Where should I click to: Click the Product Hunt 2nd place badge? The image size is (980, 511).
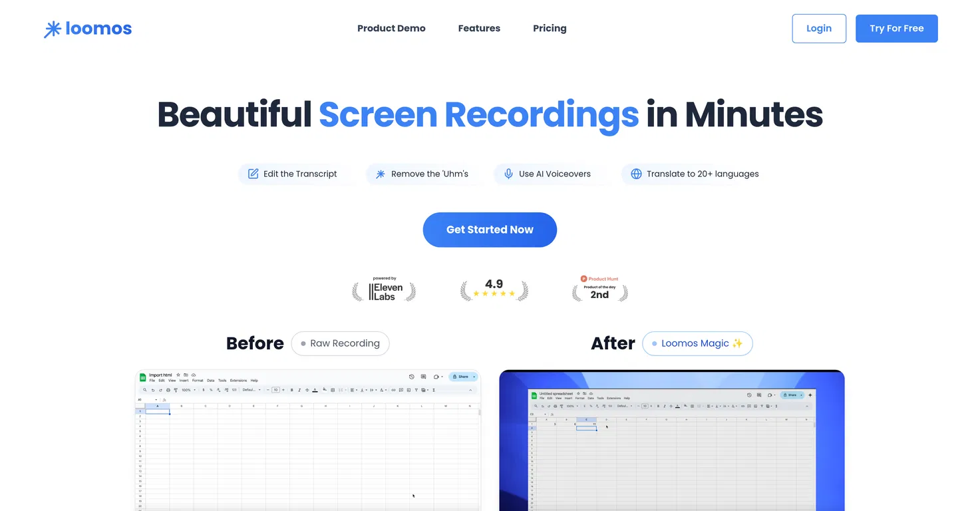599,289
